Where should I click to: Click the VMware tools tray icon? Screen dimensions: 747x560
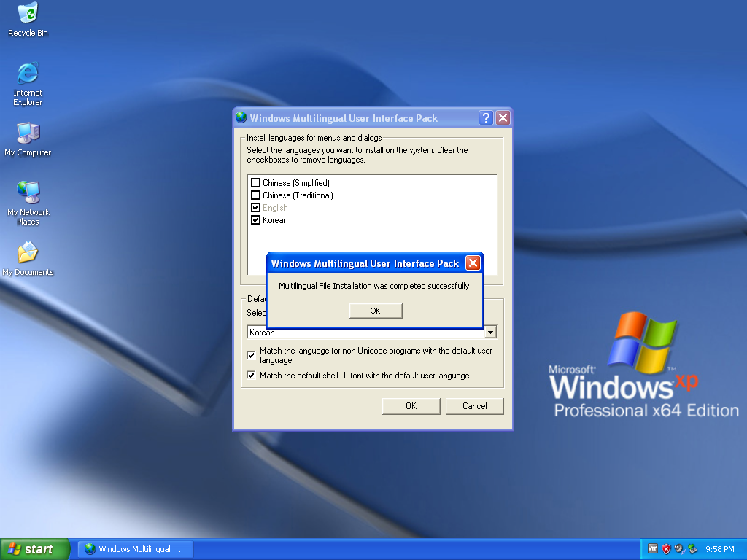653,548
